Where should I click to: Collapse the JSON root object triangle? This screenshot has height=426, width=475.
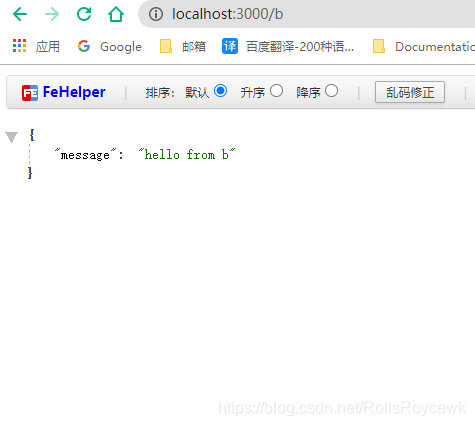coord(11,137)
